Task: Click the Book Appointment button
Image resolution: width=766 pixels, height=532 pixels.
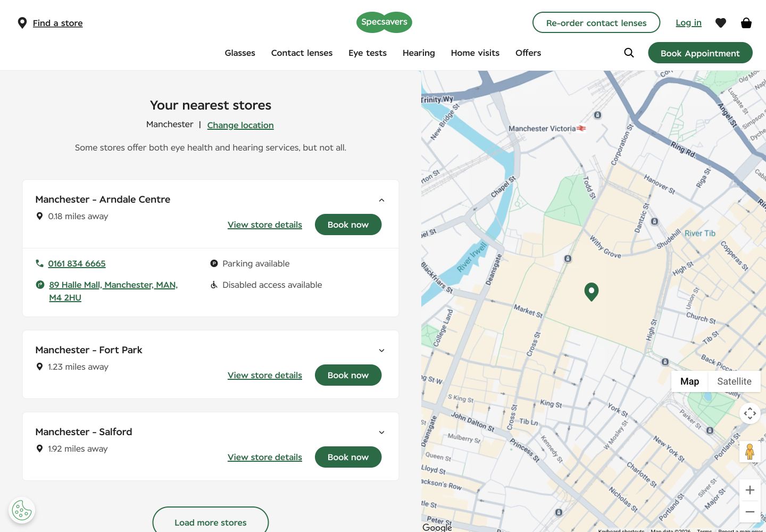Action: coord(700,53)
